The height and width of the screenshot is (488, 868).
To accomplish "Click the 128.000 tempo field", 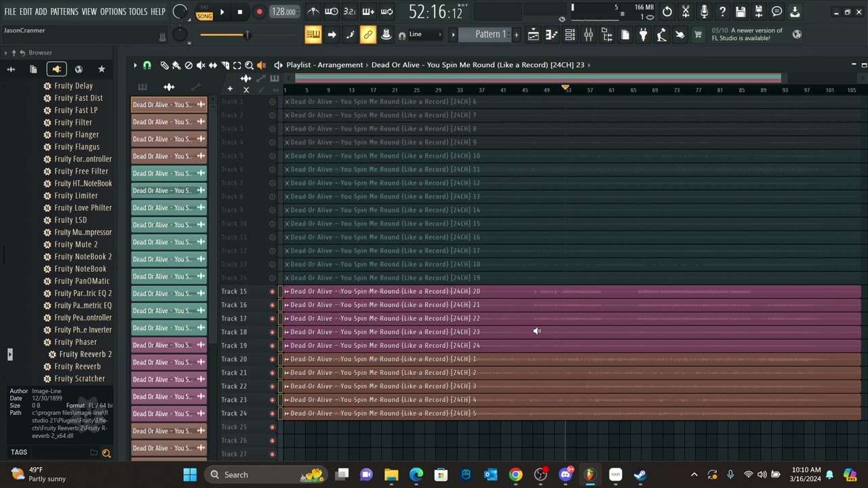I will (283, 12).
